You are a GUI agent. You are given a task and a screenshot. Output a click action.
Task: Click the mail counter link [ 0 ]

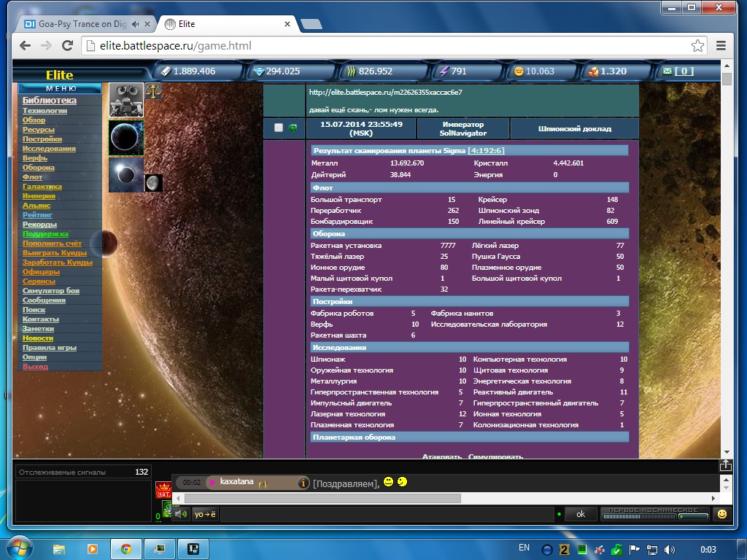click(x=684, y=71)
